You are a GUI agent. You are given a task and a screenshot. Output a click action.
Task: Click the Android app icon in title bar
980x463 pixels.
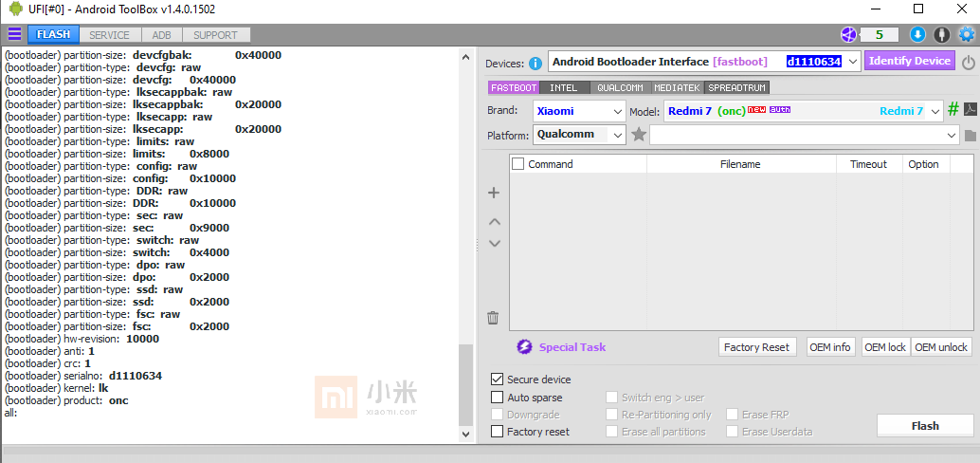tap(15, 9)
